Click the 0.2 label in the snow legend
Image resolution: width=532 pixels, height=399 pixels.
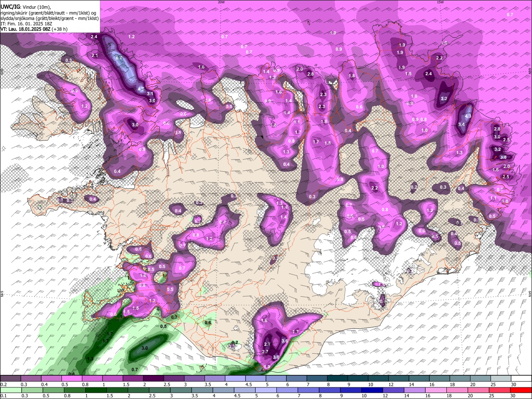click(3, 384)
